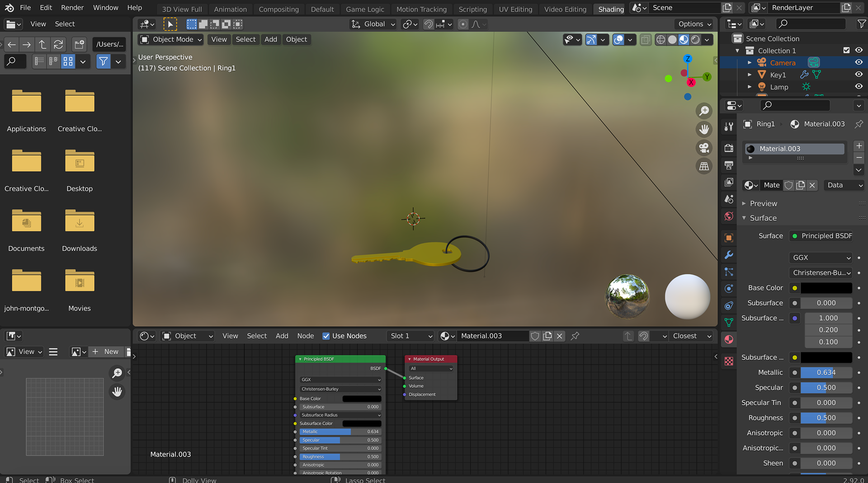Expand the Camera item in outliner
Viewport: 868px width, 483px height.
coord(750,62)
